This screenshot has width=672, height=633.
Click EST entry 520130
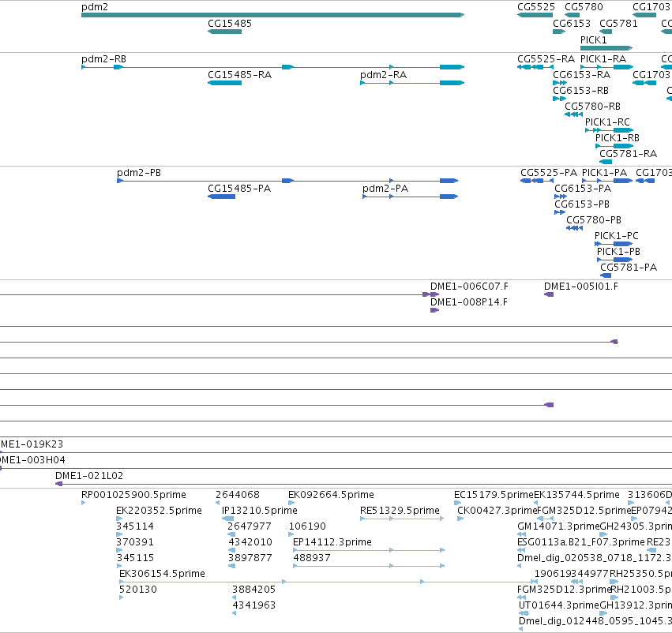click(x=122, y=597)
